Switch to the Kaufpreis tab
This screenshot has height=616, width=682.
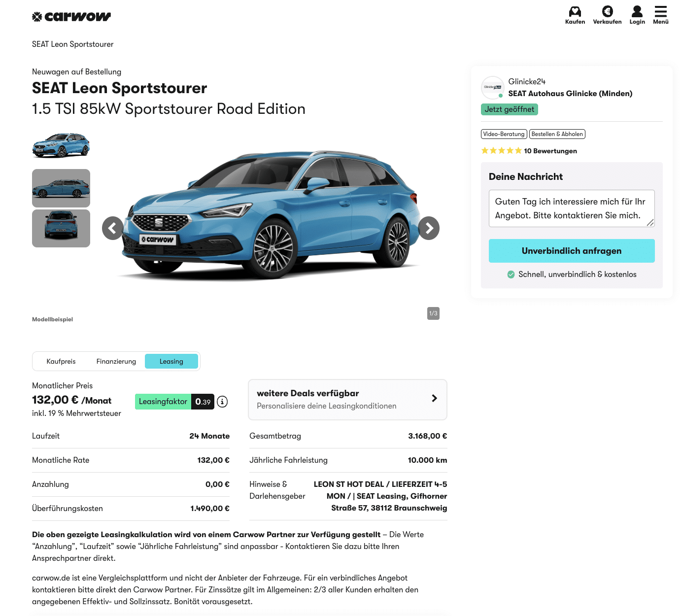coord(61,361)
